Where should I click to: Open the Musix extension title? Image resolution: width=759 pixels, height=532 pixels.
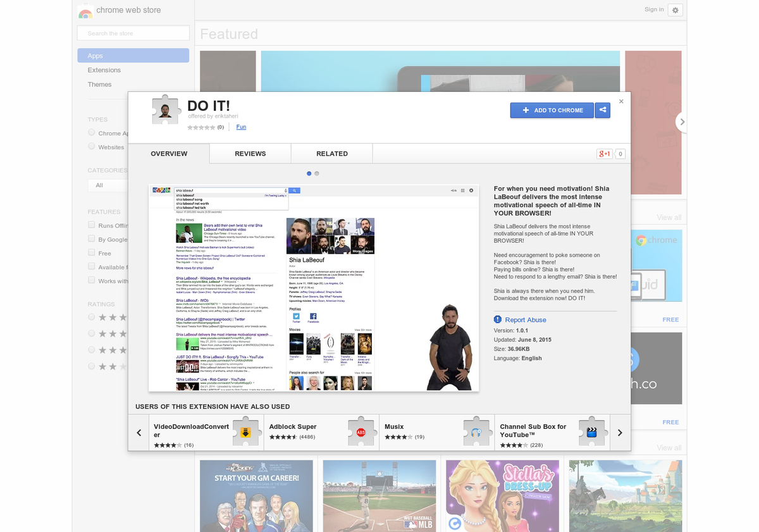pos(394,427)
